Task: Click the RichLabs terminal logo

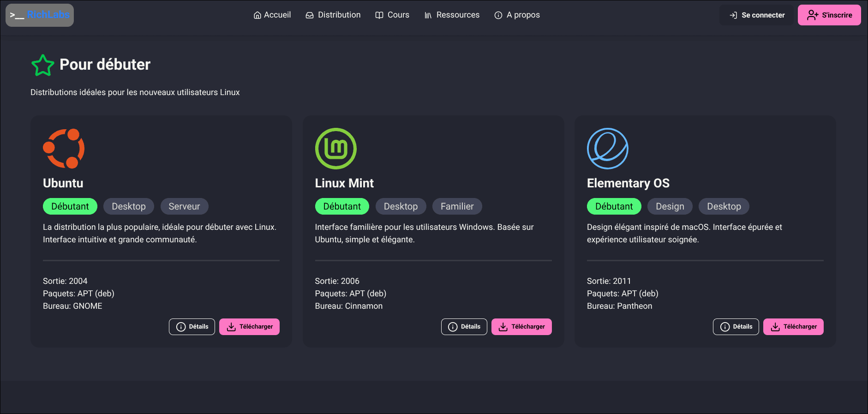Action: point(40,15)
